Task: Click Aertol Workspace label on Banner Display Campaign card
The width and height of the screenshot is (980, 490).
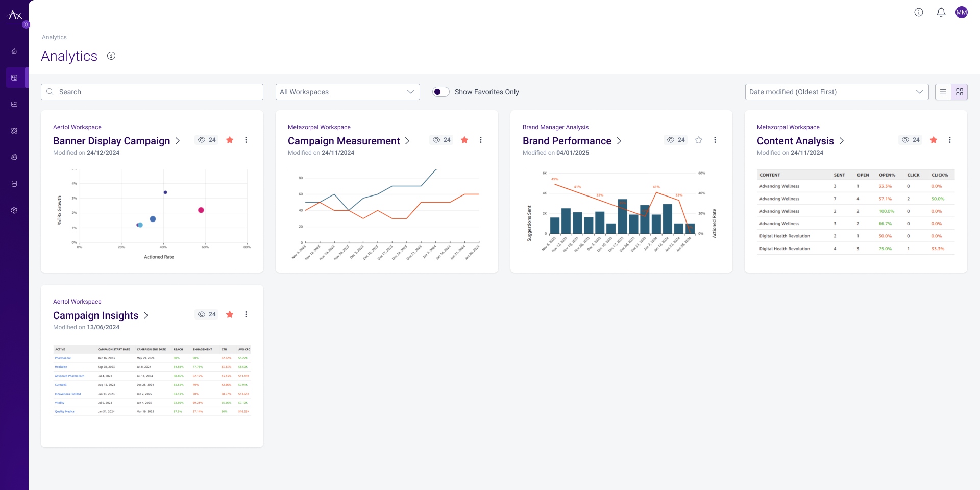Action: 77,127
